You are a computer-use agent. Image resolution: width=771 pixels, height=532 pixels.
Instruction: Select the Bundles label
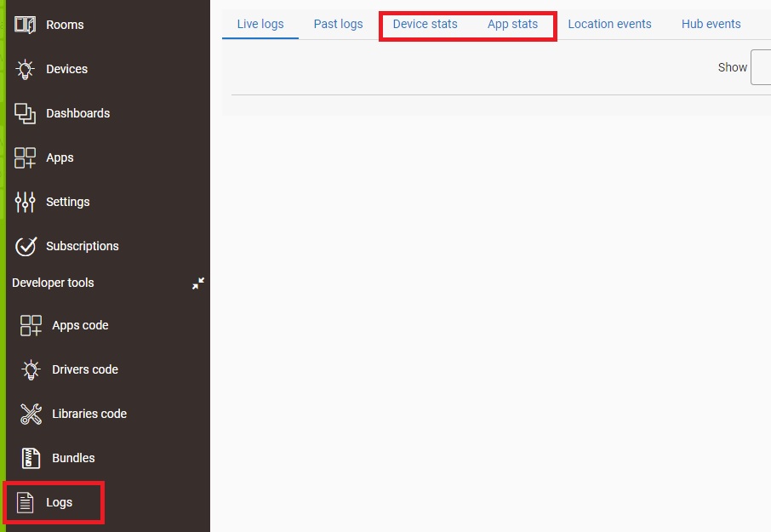(x=73, y=458)
